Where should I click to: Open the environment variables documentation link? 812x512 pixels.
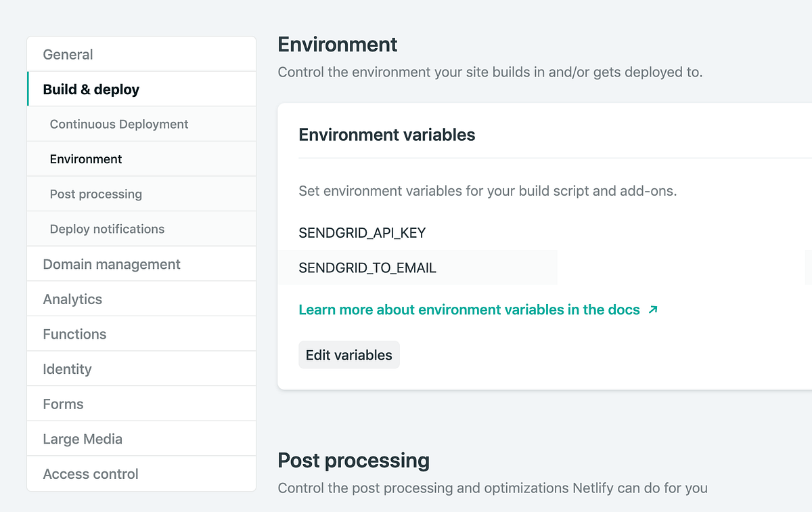click(469, 310)
